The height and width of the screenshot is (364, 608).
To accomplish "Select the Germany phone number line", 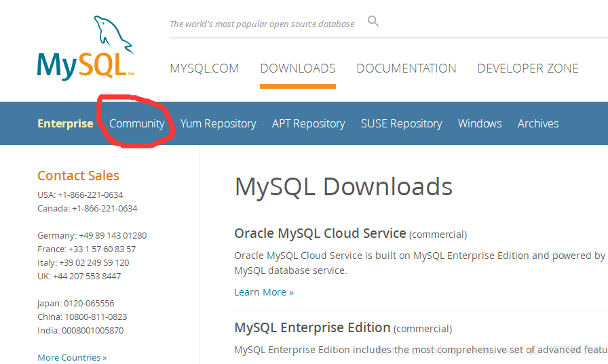I will pos(92,235).
